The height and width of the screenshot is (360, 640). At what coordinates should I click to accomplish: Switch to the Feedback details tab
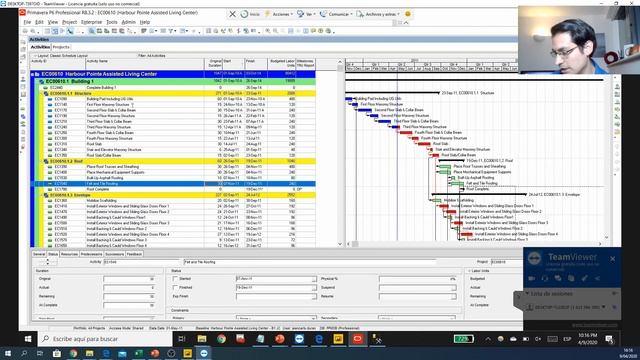tap(134, 254)
